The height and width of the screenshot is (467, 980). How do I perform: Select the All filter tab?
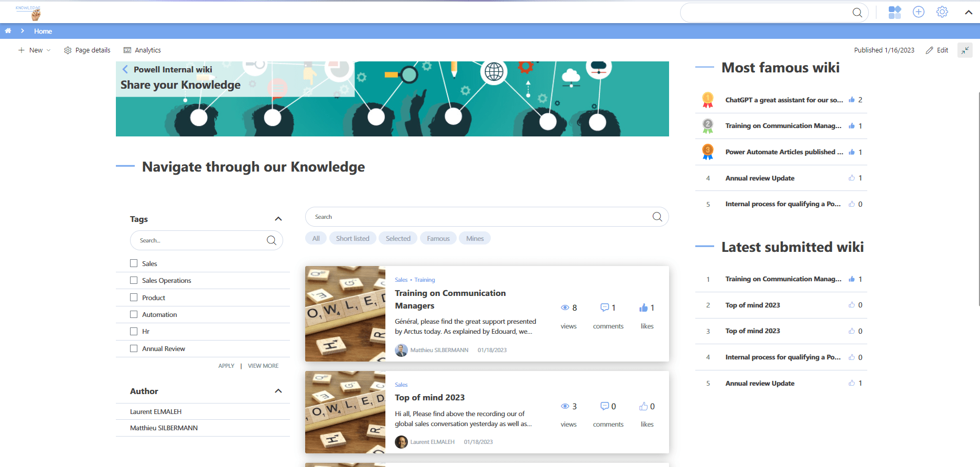point(316,238)
